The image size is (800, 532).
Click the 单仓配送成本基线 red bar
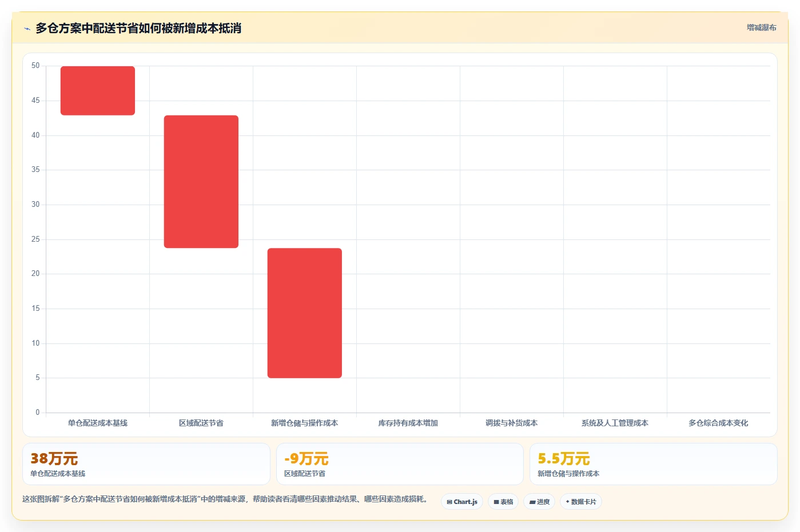98,91
